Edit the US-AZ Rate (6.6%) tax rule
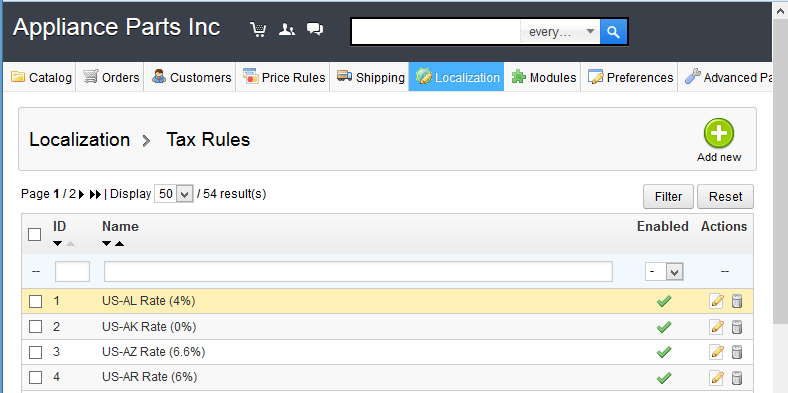The width and height of the screenshot is (788, 393). pos(716,352)
